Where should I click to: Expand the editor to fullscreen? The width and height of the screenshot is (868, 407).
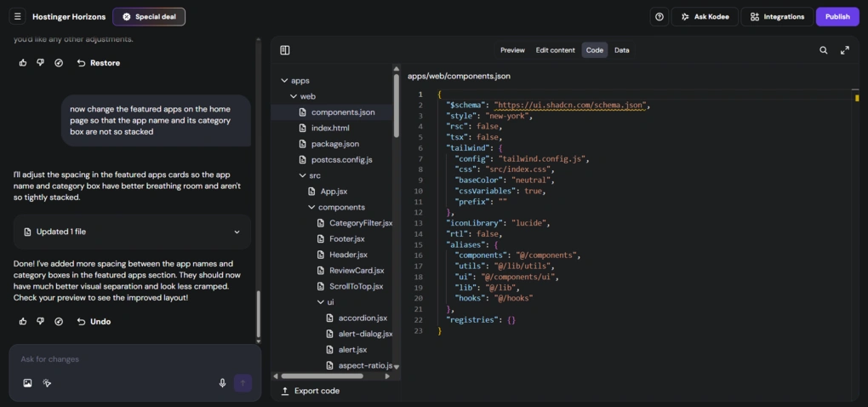pyautogui.click(x=845, y=50)
